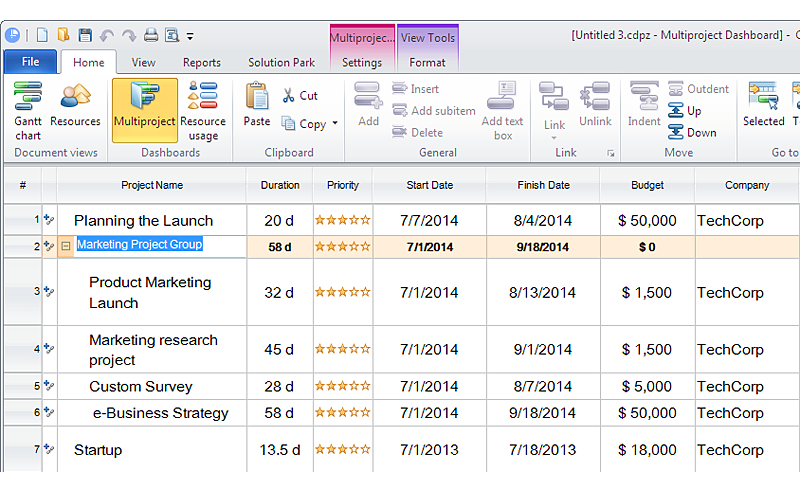800x490 pixels.
Task: Open the Copy dropdown arrow
Action: [x=335, y=124]
